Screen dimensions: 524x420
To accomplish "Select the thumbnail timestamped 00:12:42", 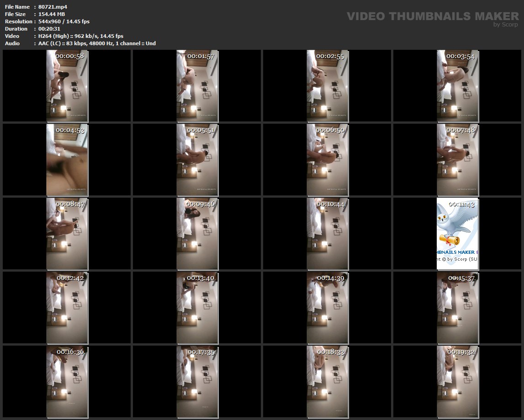I will (x=67, y=308).
